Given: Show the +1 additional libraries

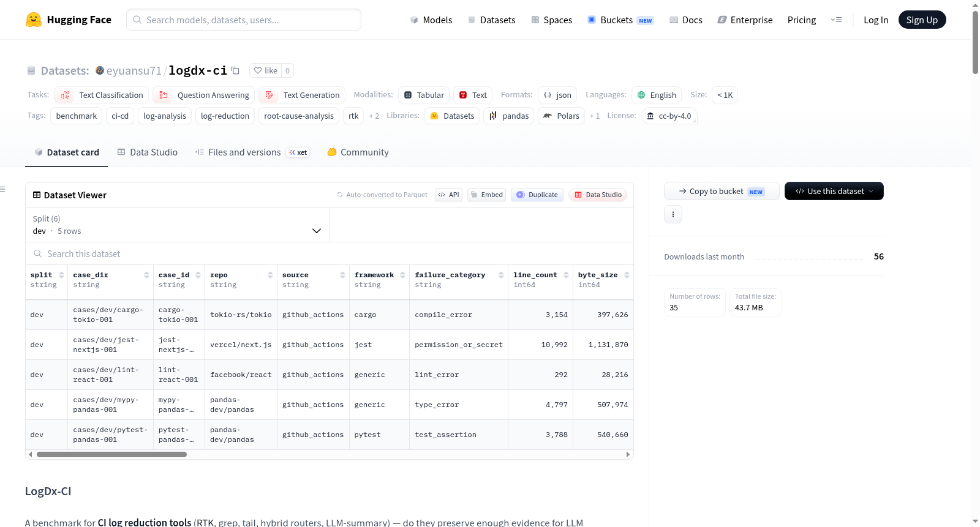Looking at the screenshot, I should click(594, 116).
